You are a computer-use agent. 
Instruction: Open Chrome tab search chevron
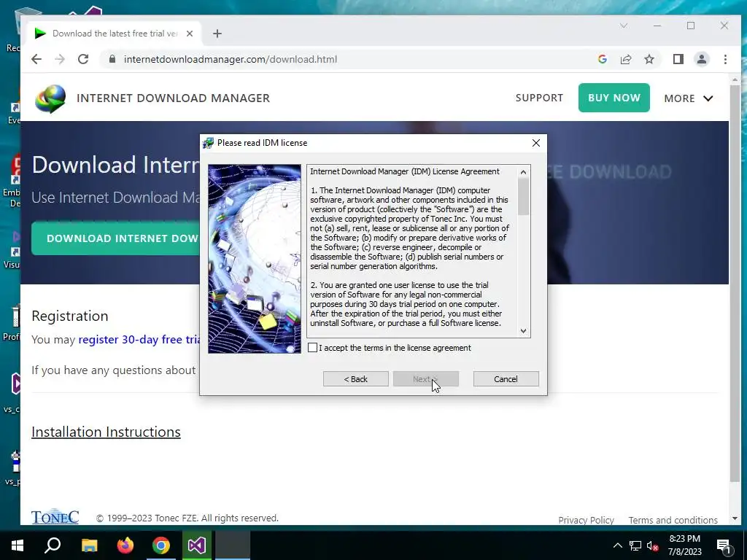pyautogui.click(x=624, y=26)
